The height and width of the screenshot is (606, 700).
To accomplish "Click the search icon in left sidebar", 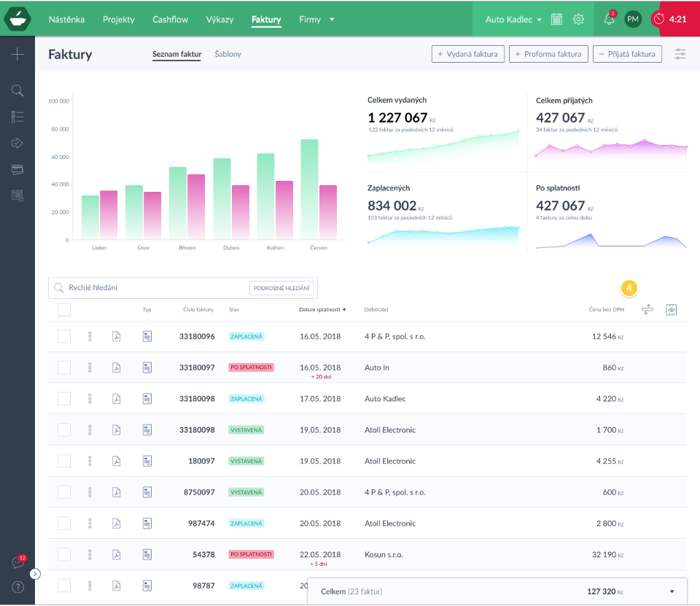I will [17, 90].
